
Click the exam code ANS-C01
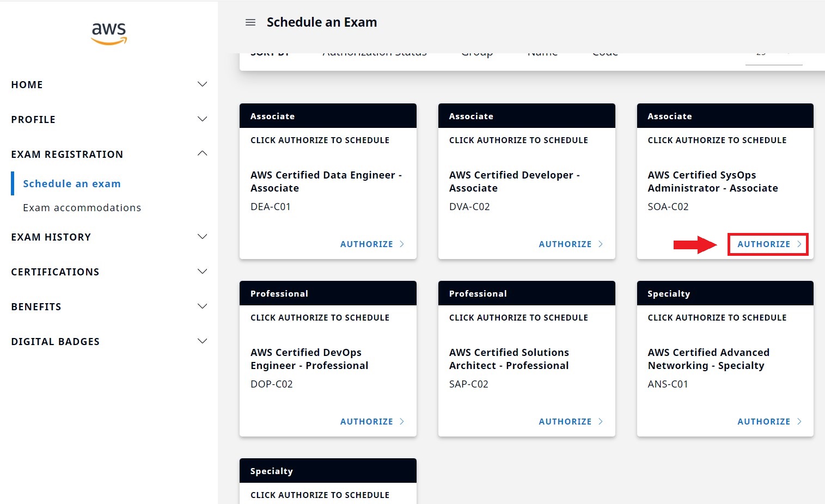(x=668, y=384)
